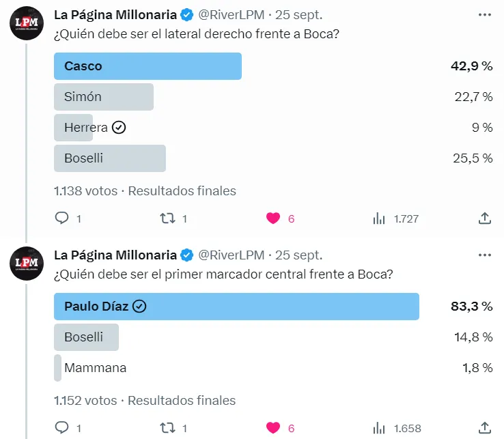Image resolution: width=504 pixels, height=439 pixels.
Task: Share the lateral derecho poll tweet
Action: [x=484, y=218]
